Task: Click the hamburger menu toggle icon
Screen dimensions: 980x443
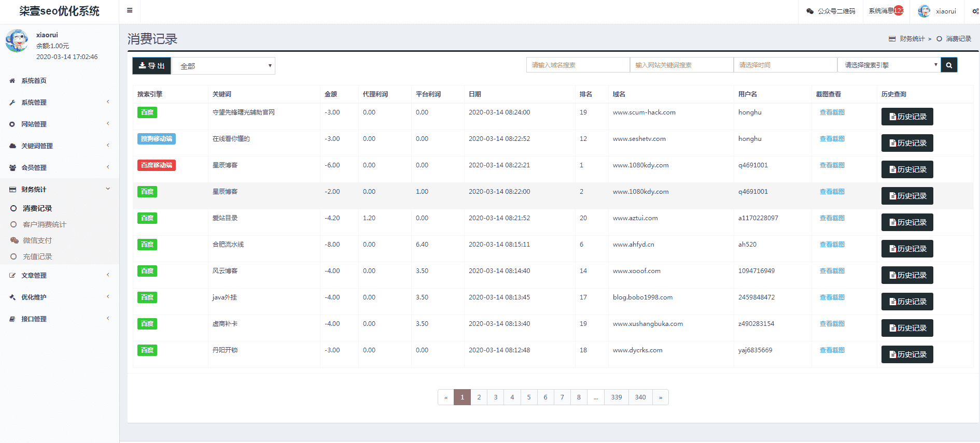Action: click(130, 10)
